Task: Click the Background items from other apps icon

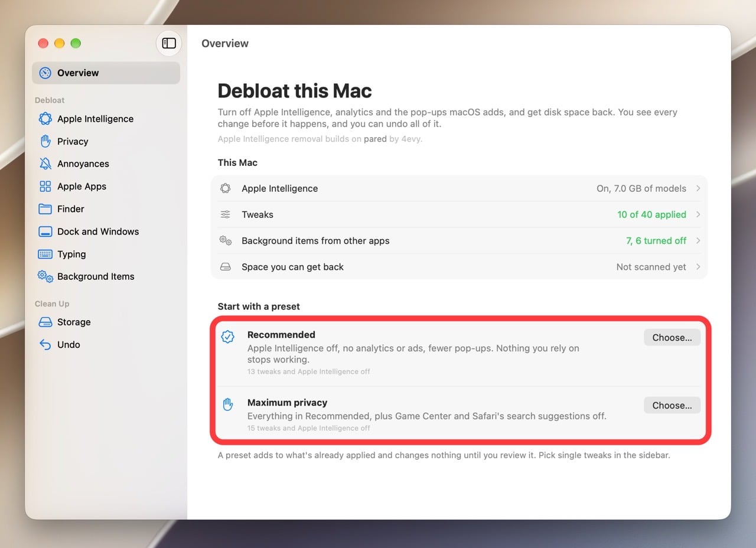Action: coord(225,240)
